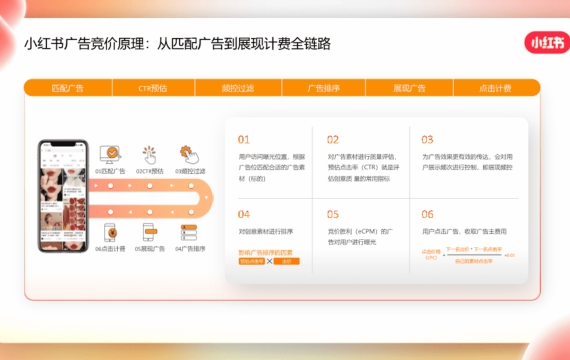Click the 02CTR预估 label under icon
The height and width of the screenshot is (360, 570).
(149, 171)
